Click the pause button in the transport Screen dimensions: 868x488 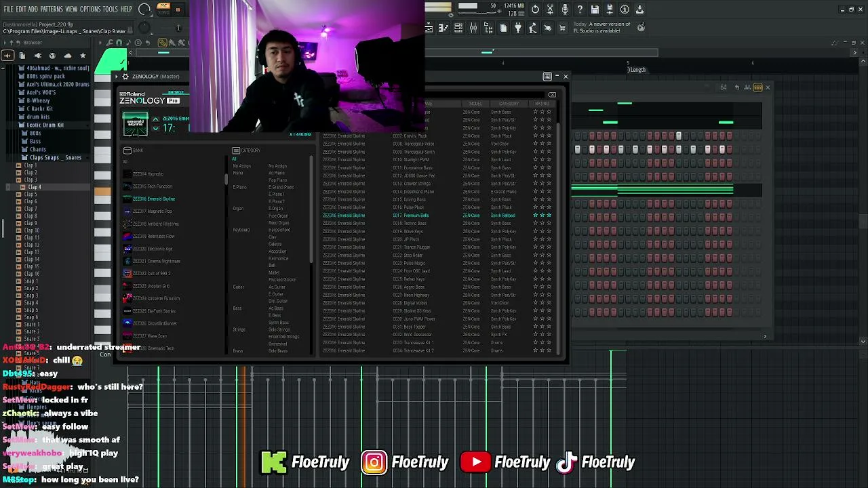coord(178,9)
